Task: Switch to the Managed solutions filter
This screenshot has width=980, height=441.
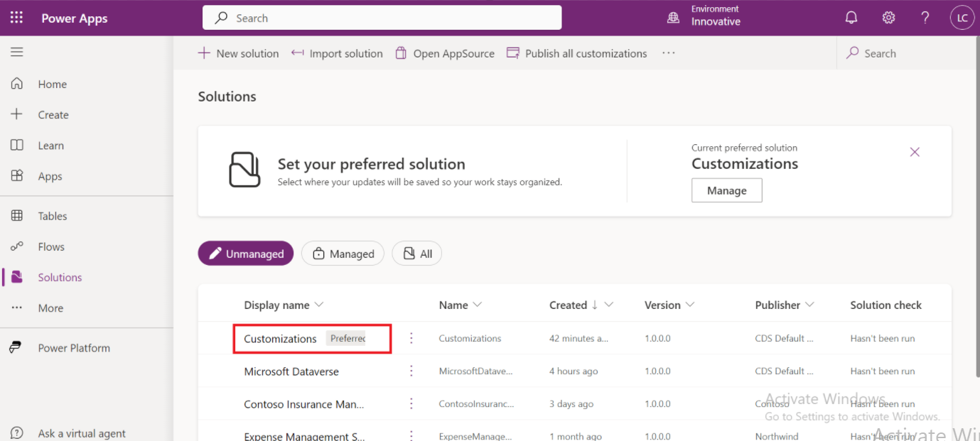Action: [343, 254]
